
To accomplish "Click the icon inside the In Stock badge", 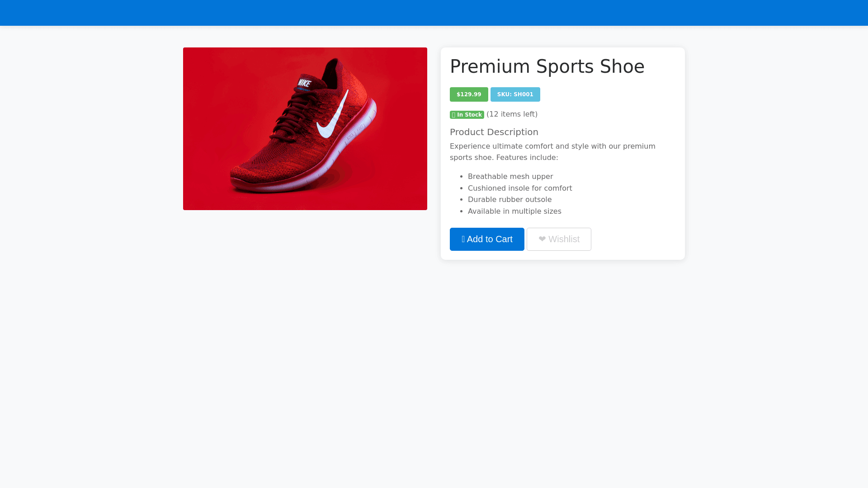I will pyautogui.click(x=453, y=115).
